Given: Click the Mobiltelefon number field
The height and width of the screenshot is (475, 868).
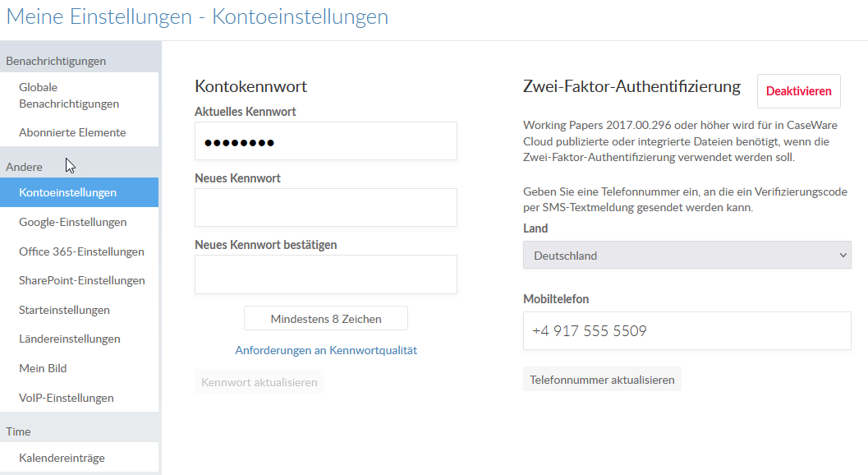Looking at the screenshot, I should (687, 331).
